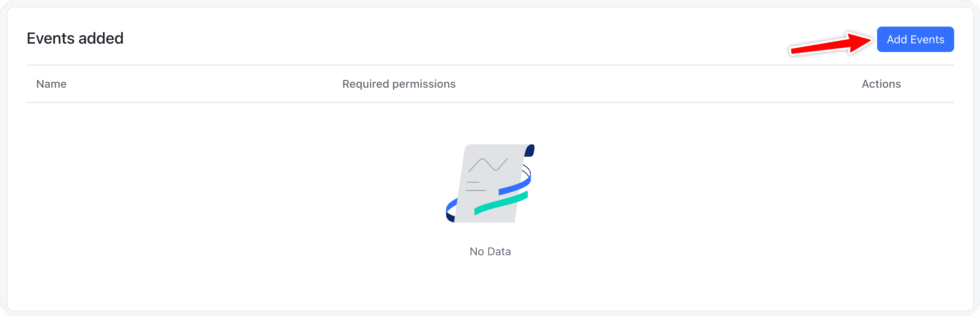Click the blue Add Events button

(915, 39)
